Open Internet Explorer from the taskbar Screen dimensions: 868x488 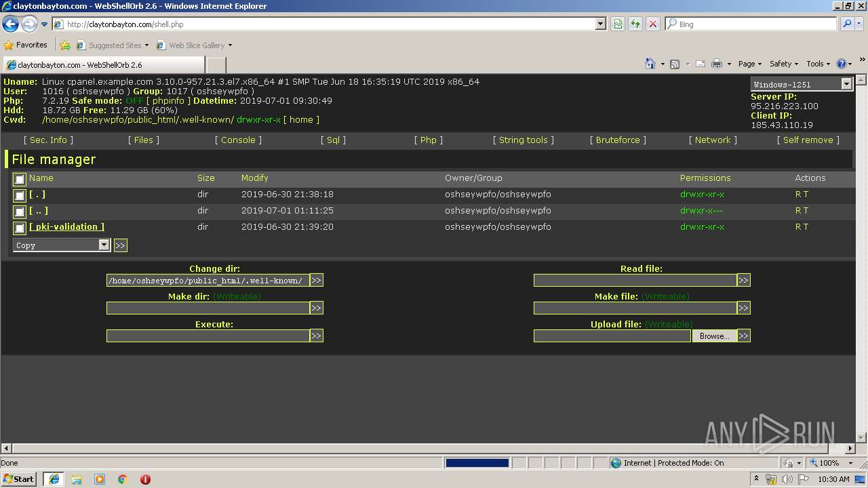tap(54, 479)
